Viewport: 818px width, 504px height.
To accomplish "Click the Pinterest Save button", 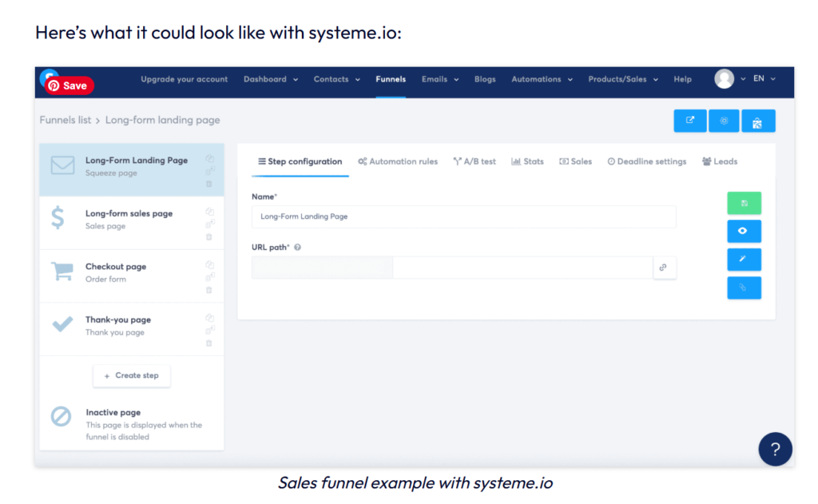I will pos(69,85).
